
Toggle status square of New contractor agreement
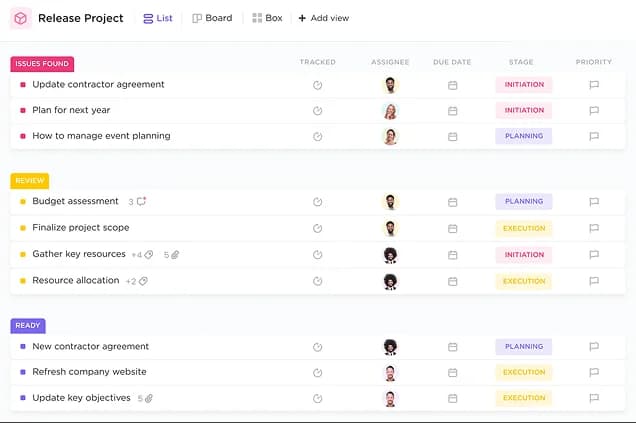23,347
